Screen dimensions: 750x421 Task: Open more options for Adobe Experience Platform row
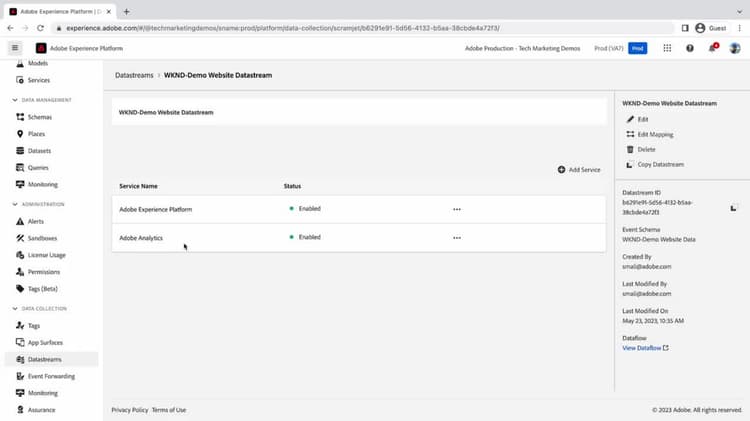(x=457, y=209)
